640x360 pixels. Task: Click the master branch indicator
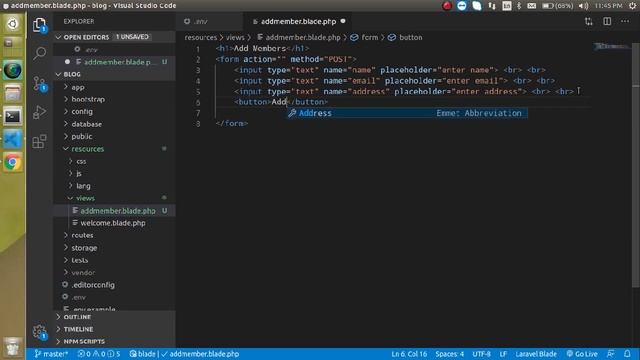(x=51, y=354)
